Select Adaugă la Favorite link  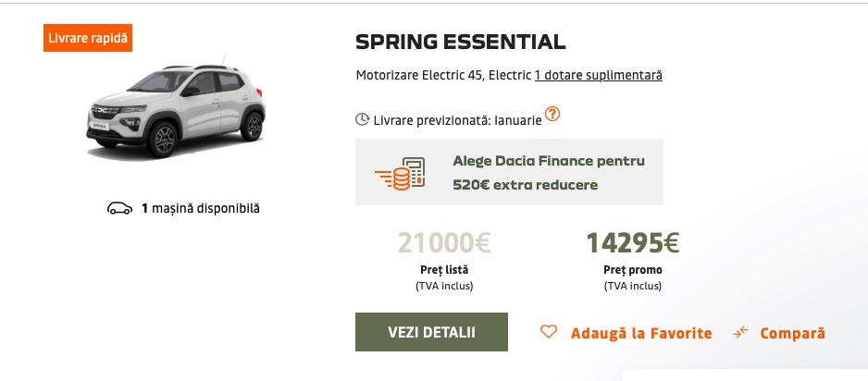click(x=641, y=334)
